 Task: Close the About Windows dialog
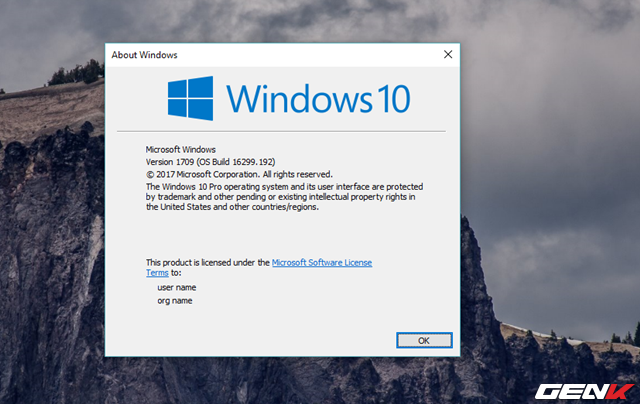(448, 54)
